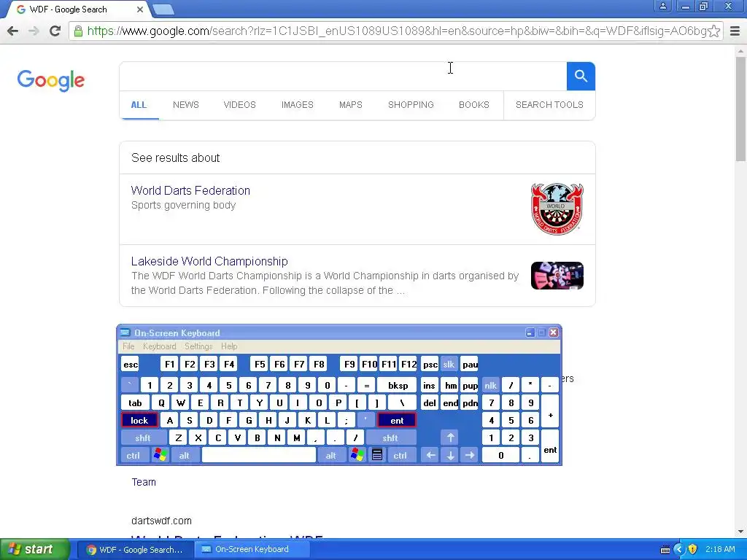747x560 pixels.
Task: Switch to On-Screen Keyboard taskbar button
Action: pyautogui.click(x=252, y=550)
